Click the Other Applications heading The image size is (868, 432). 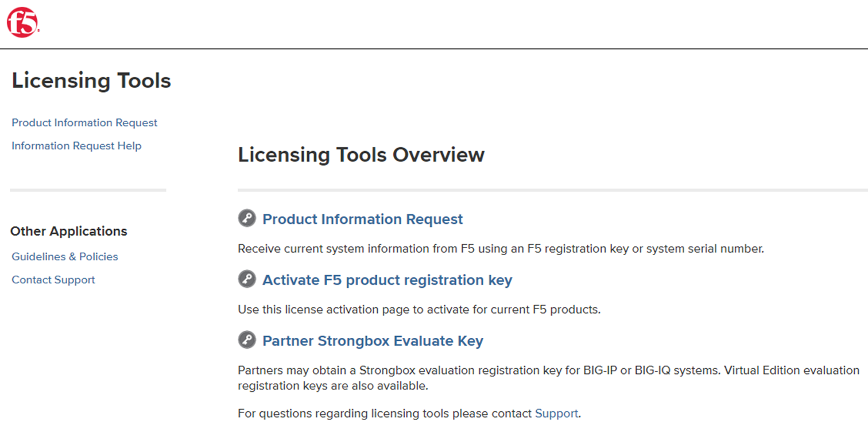(x=69, y=232)
